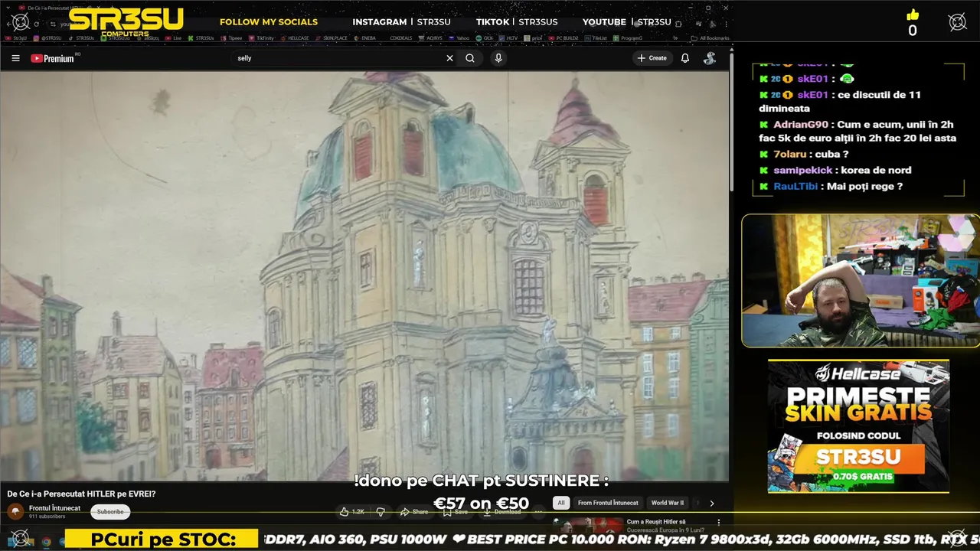Image resolution: width=980 pixels, height=551 pixels.
Task: Open the Tipeee bookmark
Action: [x=230, y=37]
